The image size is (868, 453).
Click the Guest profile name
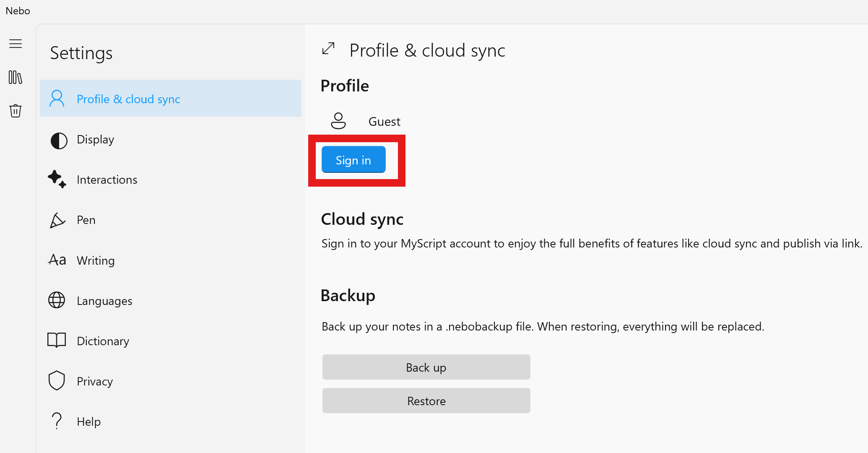point(384,122)
